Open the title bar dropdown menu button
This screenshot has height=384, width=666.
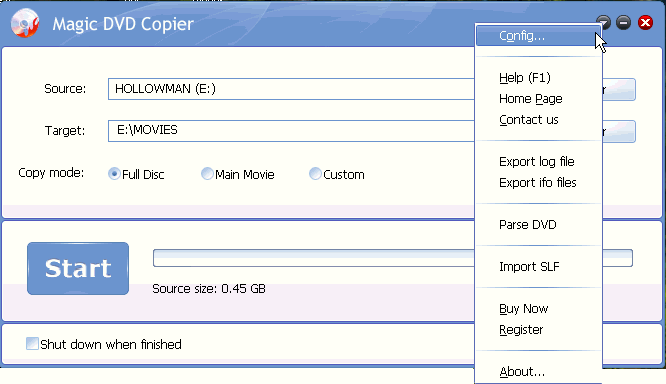click(604, 22)
